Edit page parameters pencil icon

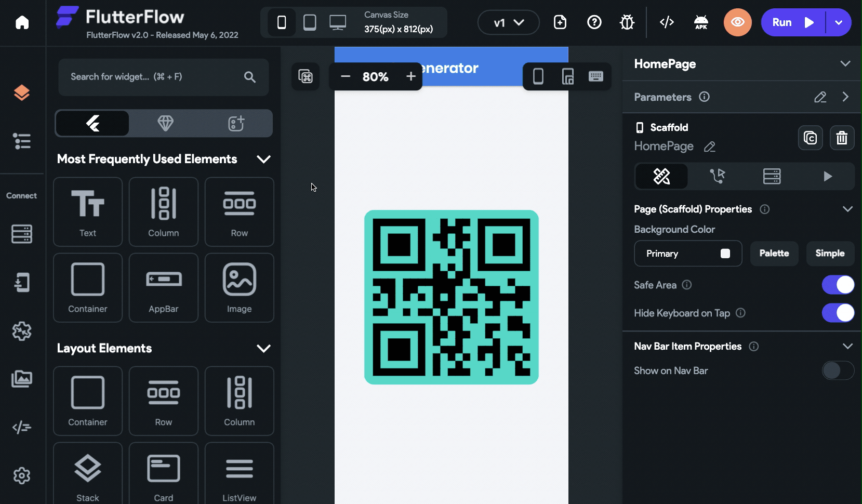click(x=820, y=97)
